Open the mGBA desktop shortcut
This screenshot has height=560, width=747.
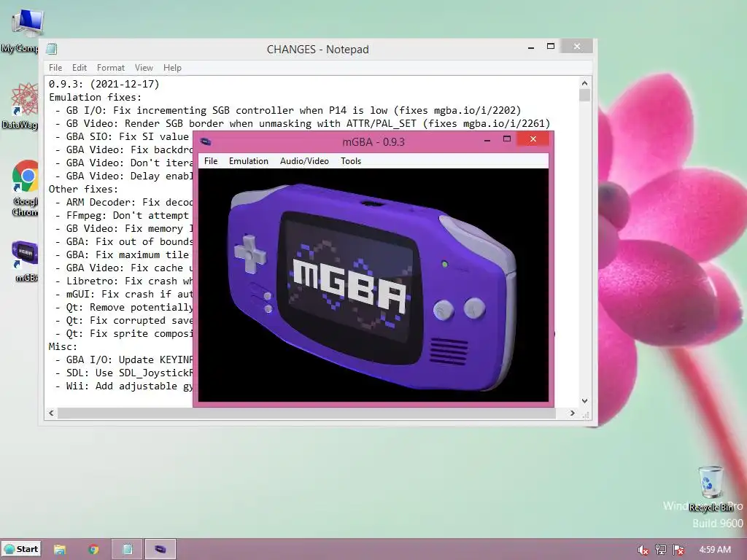point(25,260)
